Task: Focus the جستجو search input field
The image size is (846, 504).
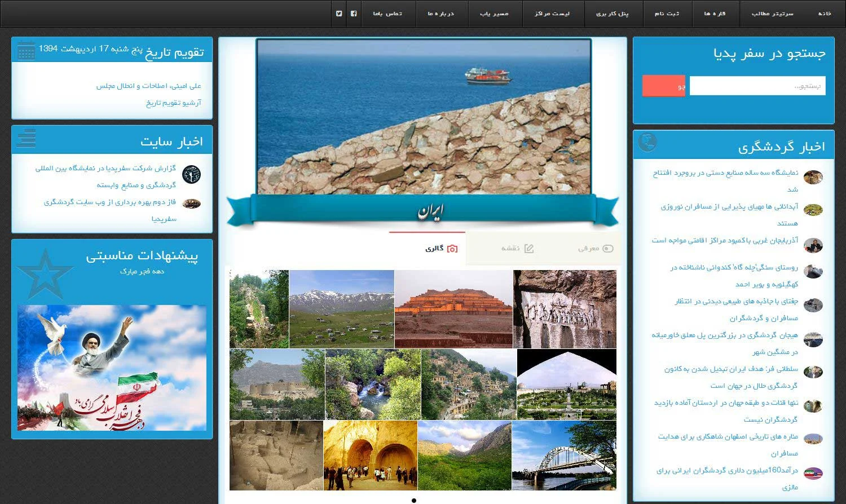Action: [x=757, y=86]
